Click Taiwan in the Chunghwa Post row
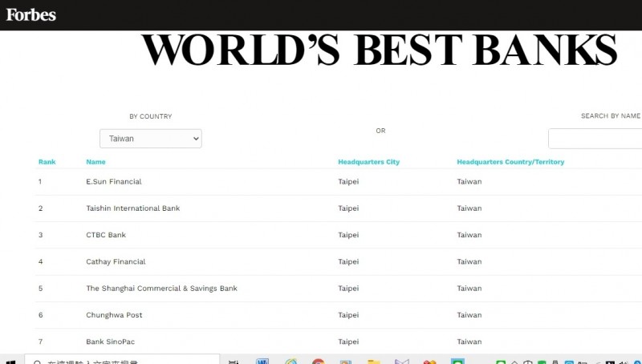The width and height of the screenshot is (642, 364). pos(469,315)
